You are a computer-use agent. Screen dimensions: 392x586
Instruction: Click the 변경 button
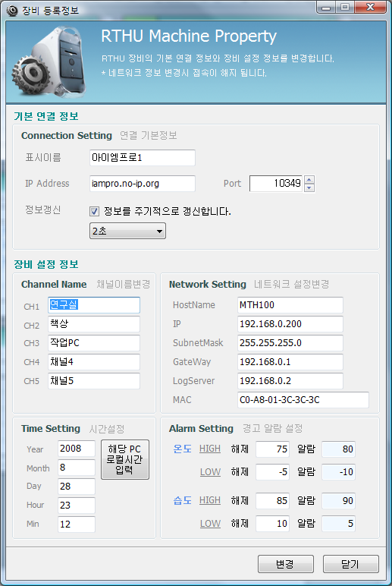286,564
